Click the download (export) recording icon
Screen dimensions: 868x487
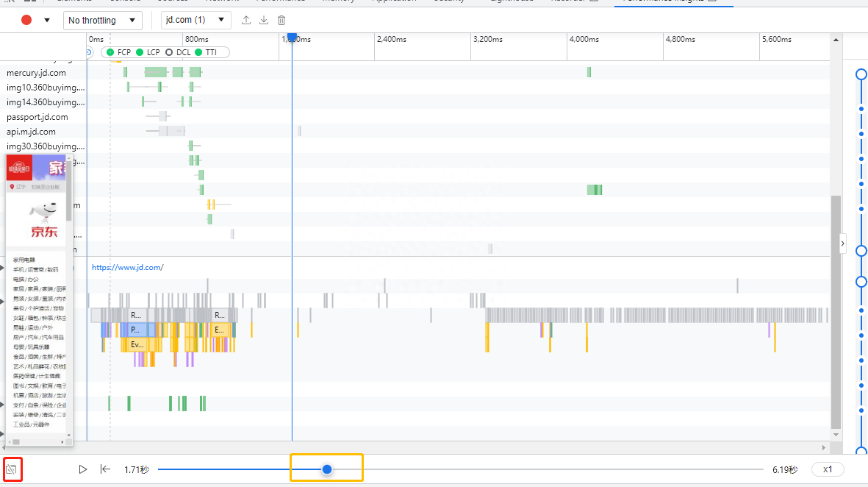coord(264,21)
